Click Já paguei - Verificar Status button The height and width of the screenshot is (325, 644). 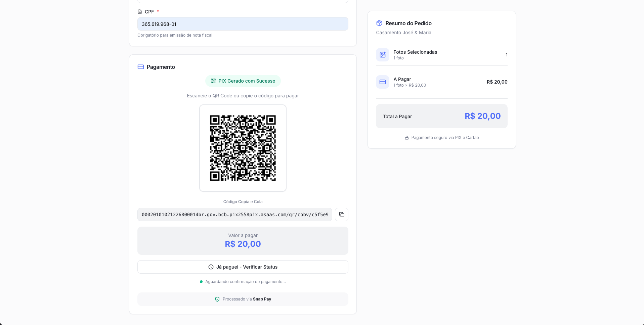(x=243, y=267)
